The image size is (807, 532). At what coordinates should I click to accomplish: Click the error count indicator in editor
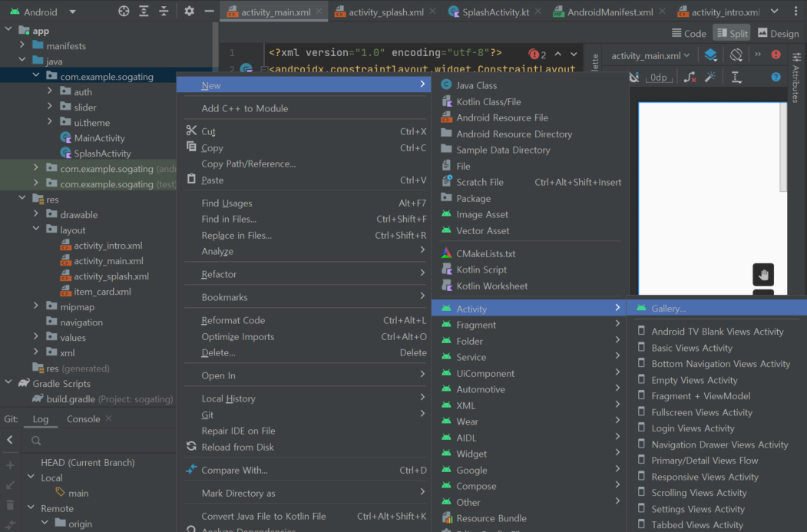pyautogui.click(x=537, y=54)
